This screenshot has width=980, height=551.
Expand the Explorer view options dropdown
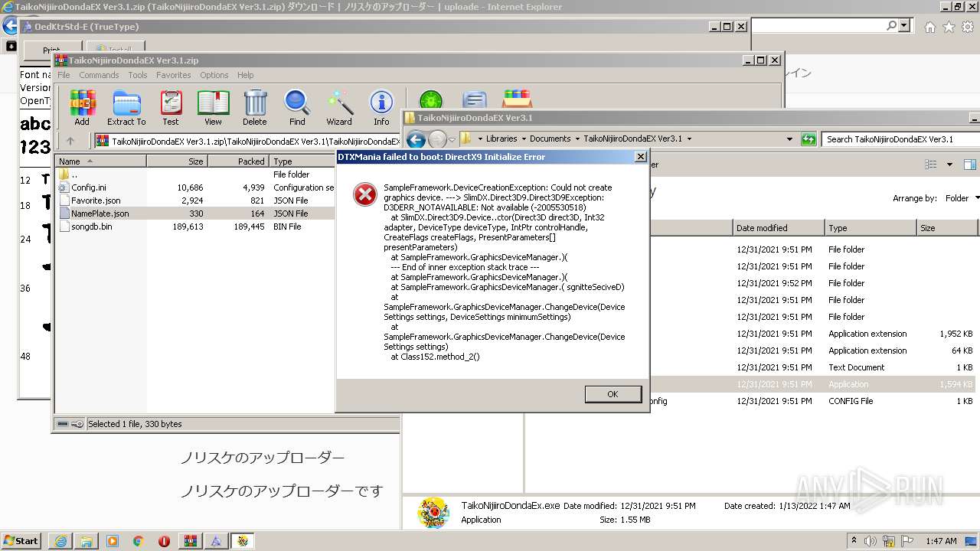click(949, 165)
